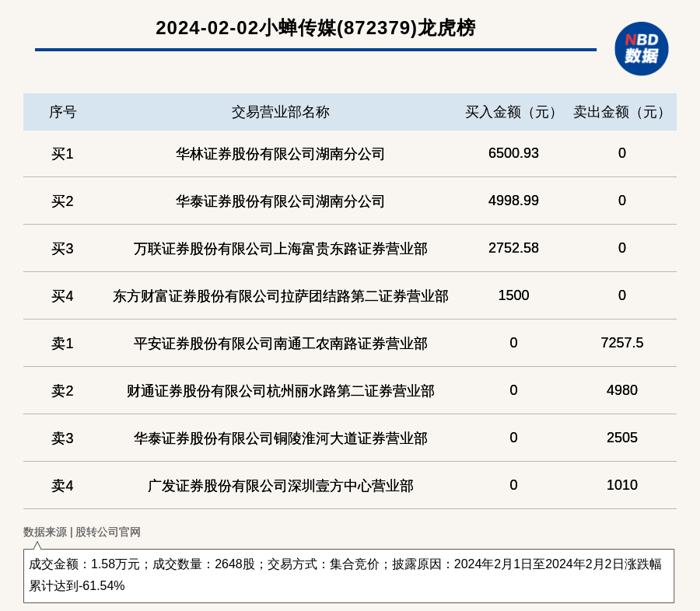Click the buy amount 1500

[x=513, y=295]
